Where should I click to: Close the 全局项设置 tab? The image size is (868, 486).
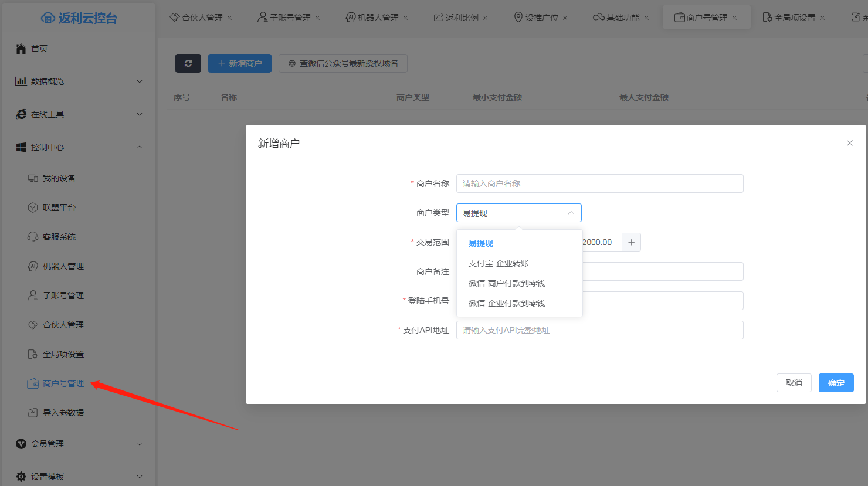822,18
